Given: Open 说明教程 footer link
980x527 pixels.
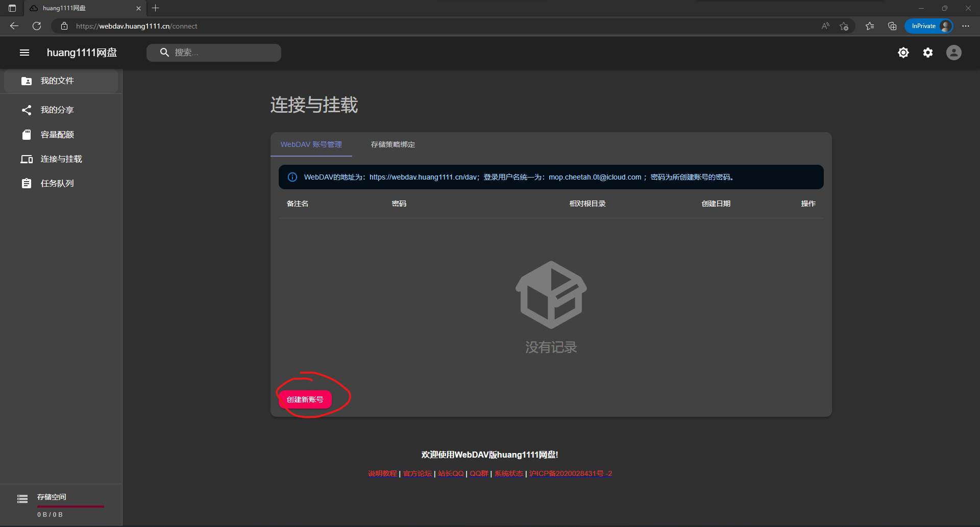Looking at the screenshot, I should (382, 473).
